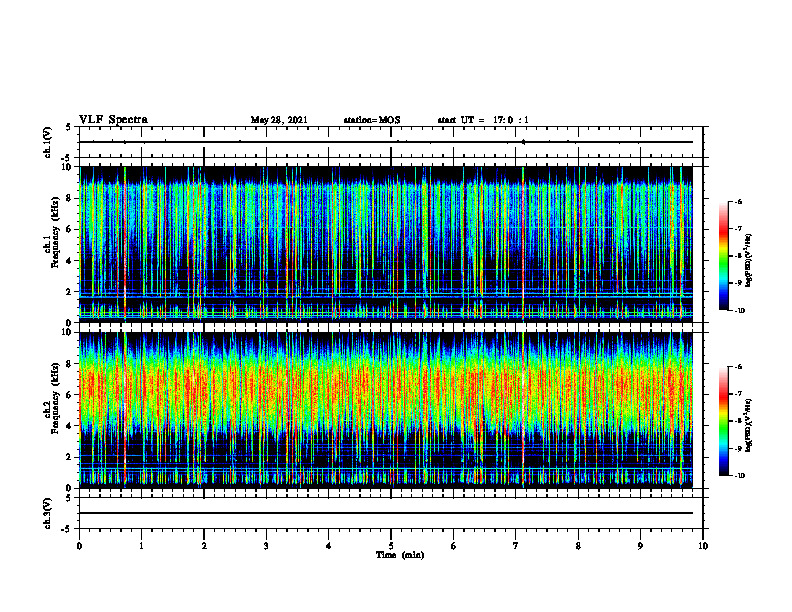Click time axis tick label "4"
792x612 pixels.
click(x=329, y=546)
